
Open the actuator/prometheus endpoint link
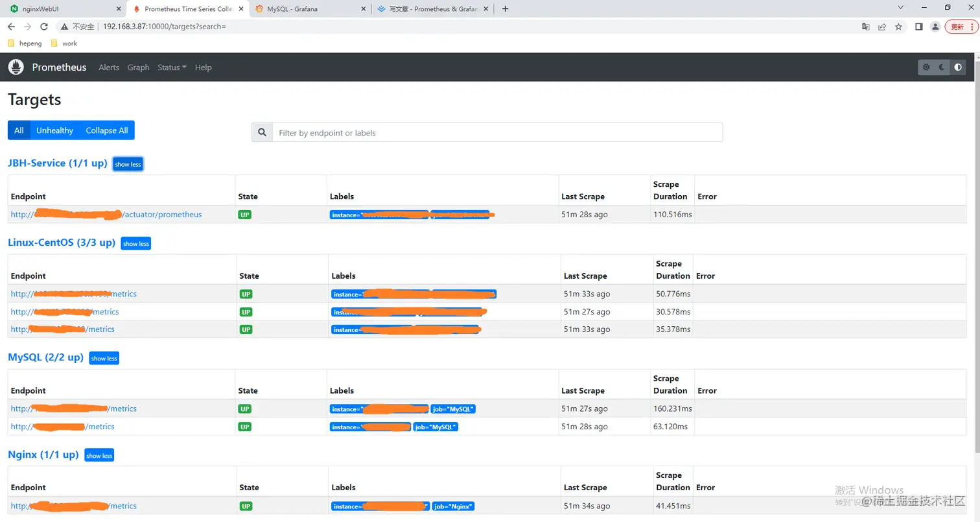pos(106,215)
